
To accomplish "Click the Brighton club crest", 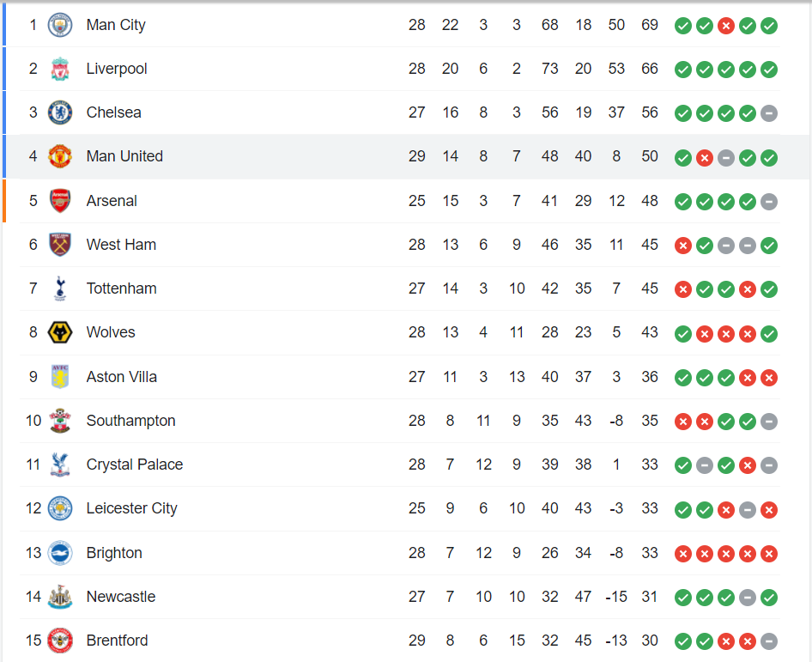I will (x=60, y=553).
